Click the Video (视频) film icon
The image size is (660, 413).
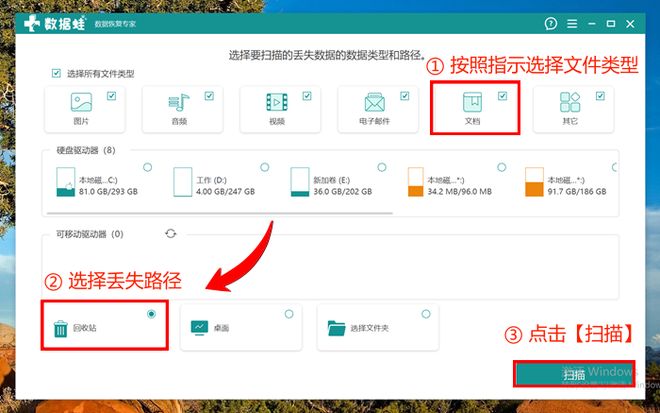pos(277,103)
